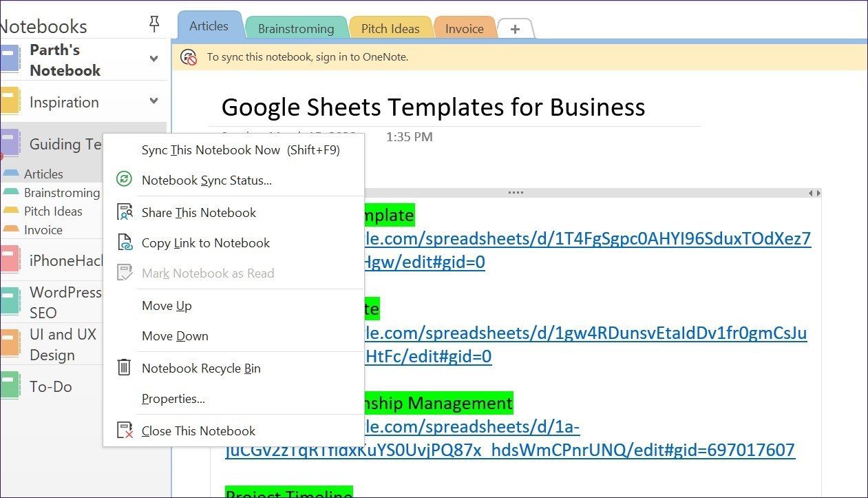Click the orange UI and UX Design icon
868x498 pixels.
coord(9,344)
